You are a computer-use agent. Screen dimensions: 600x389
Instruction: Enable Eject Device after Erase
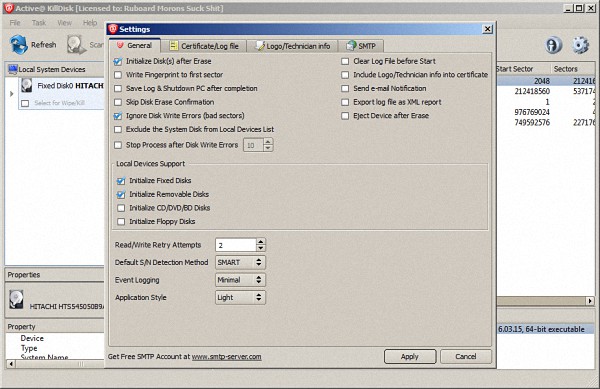pyautogui.click(x=345, y=116)
